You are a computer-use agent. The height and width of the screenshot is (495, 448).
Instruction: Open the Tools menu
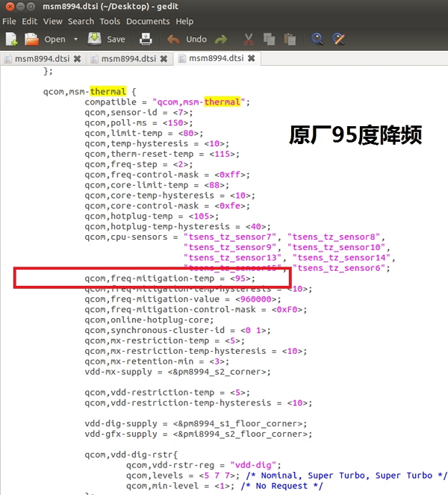point(110,22)
